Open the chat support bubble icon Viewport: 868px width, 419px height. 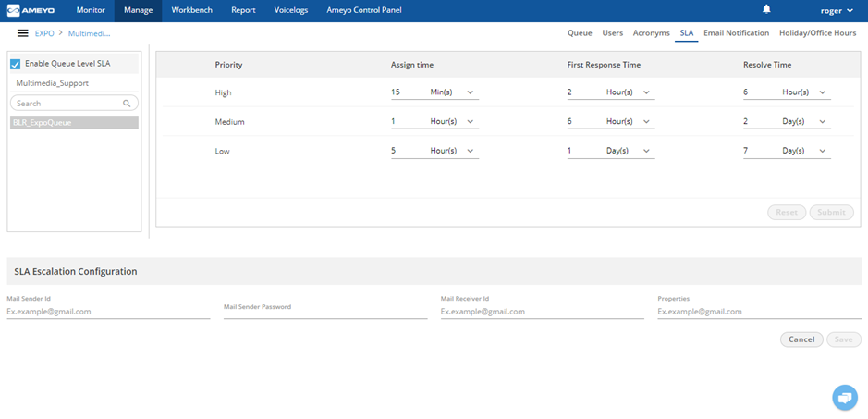pos(844,398)
